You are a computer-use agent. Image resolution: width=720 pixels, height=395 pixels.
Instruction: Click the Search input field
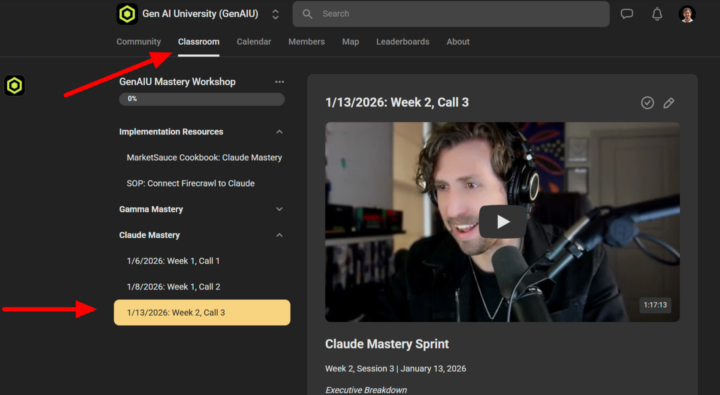(x=451, y=14)
